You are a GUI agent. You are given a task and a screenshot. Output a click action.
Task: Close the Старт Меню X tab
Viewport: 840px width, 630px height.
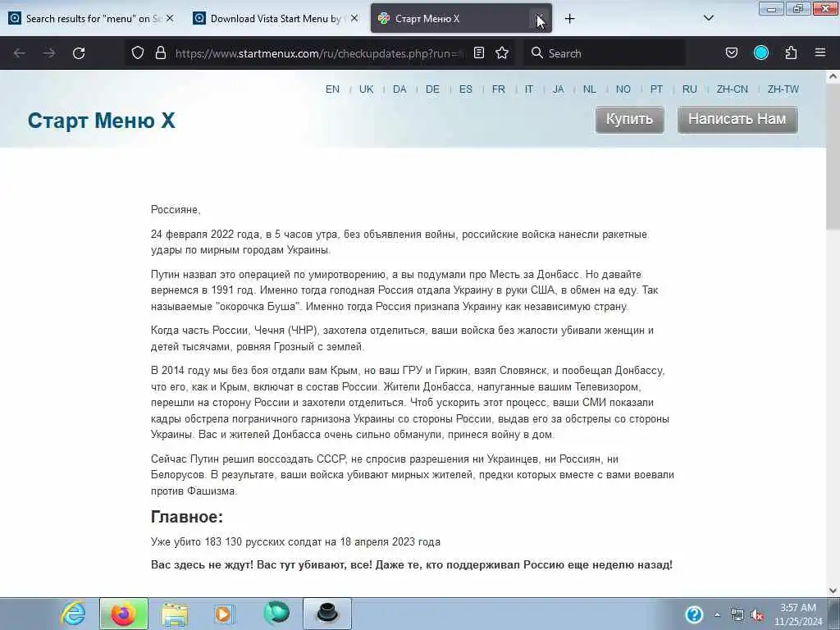click(539, 18)
